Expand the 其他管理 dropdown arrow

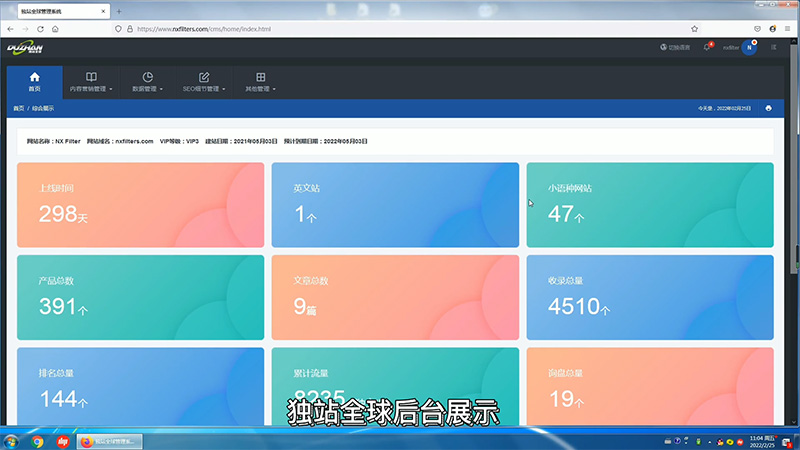[x=274, y=89]
